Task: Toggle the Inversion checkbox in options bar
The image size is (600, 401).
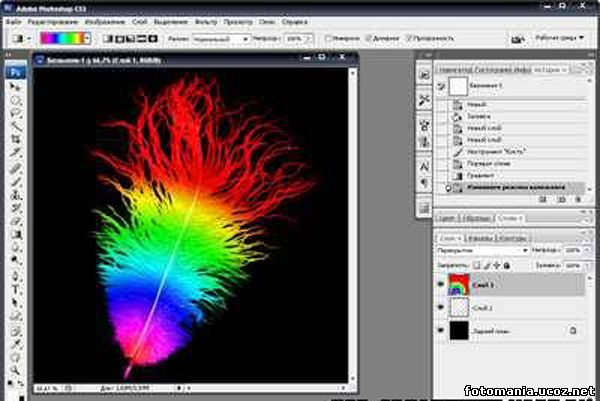Action: 330,39
